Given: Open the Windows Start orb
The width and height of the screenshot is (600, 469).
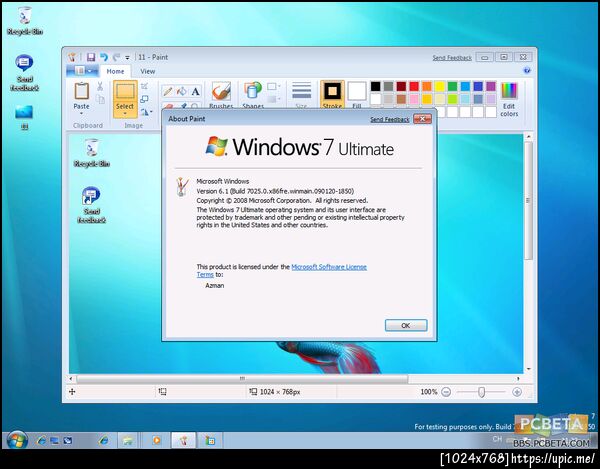Looking at the screenshot, I should coord(16,440).
